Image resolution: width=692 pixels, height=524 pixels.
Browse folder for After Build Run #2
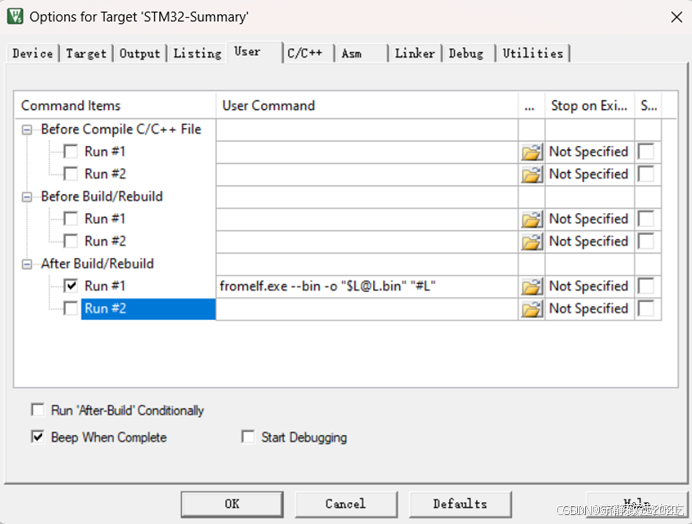pyautogui.click(x=532, y=309)
